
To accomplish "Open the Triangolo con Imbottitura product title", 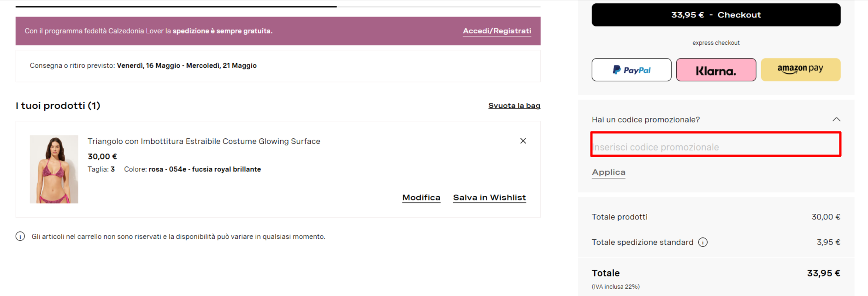I will [x=204, y=142].
